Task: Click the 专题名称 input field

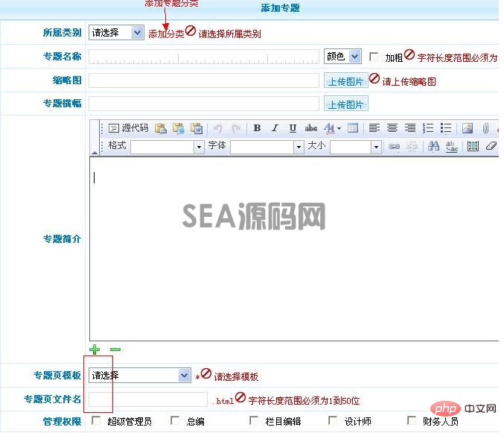Action: click(x=204, y=57)
